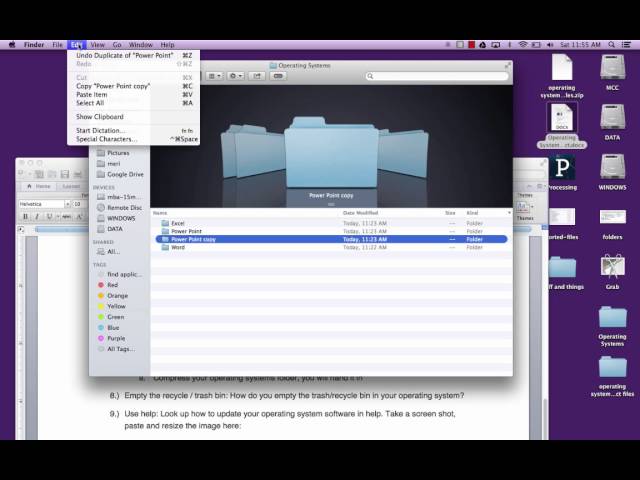Click the Share button in Finder toolbar

tap(257, 76)
